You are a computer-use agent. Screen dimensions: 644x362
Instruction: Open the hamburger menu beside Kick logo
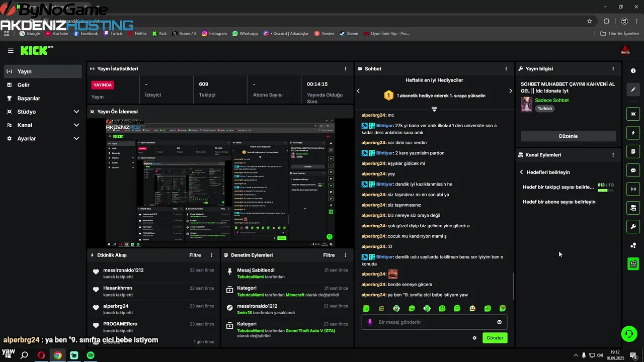[x=11, y=51]
